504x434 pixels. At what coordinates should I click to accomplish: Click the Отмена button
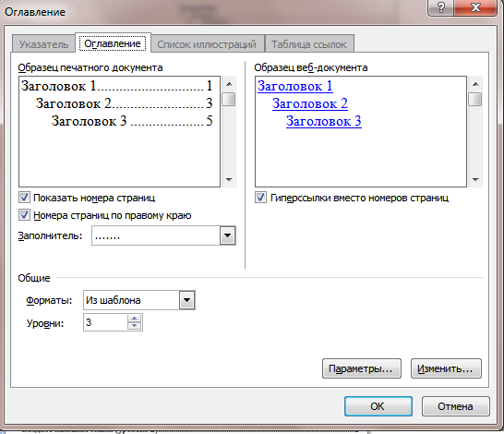point(456,406)
